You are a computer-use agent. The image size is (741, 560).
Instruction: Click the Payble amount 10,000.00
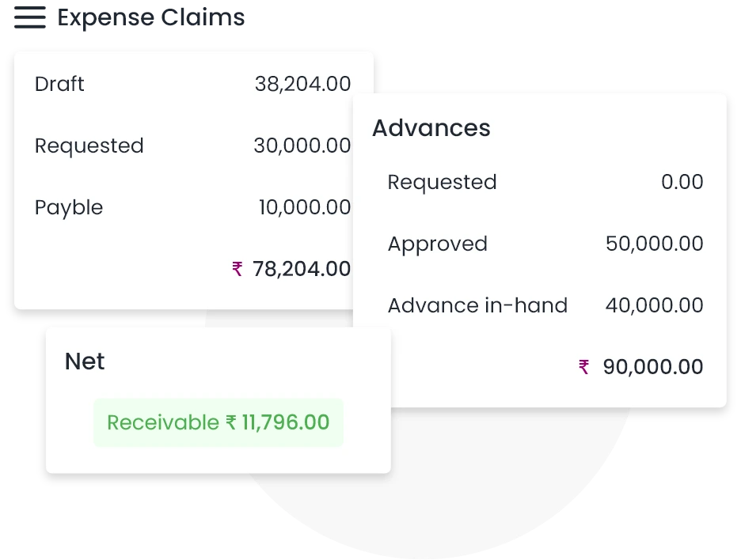(x=304, y=207)
